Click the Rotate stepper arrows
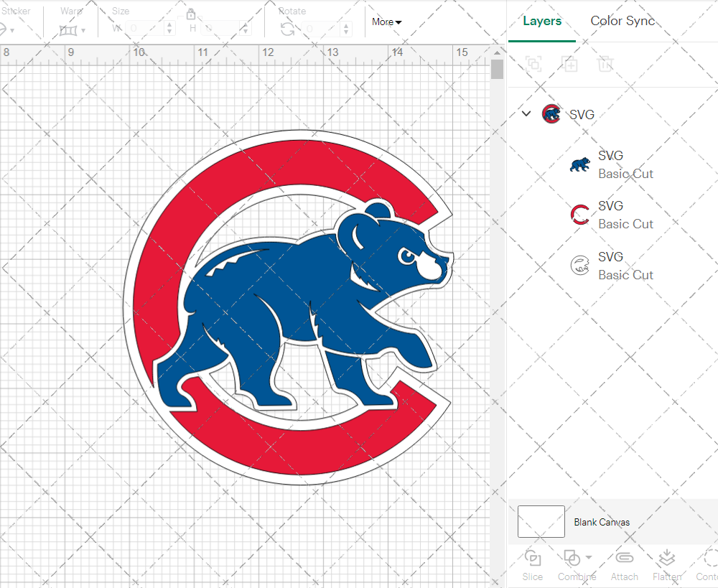The image size is (718, 588). (x=346, y=29)
